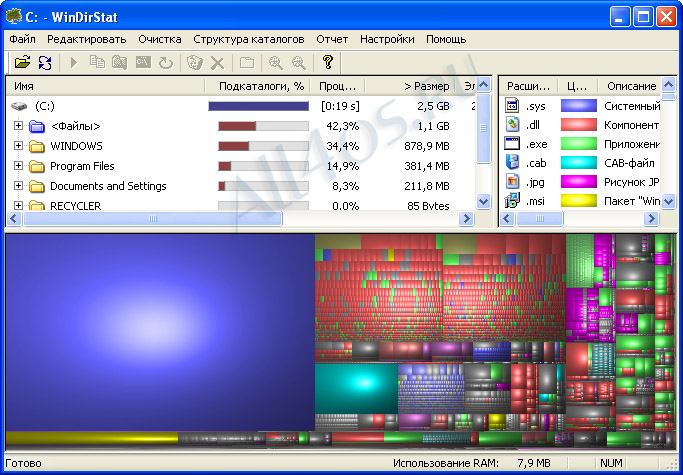Click the yellow question mark Help icon

pos(328,62)
